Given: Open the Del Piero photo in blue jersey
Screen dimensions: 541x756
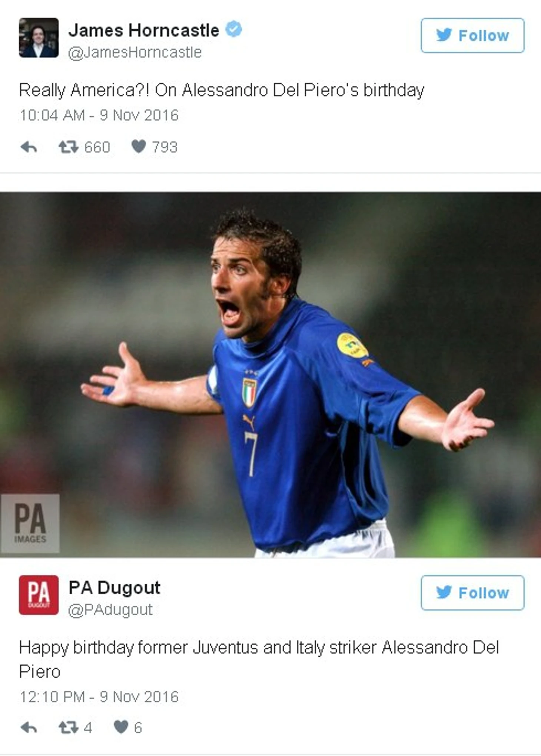Looking at the screenshot, I should [x=270, y=374].
